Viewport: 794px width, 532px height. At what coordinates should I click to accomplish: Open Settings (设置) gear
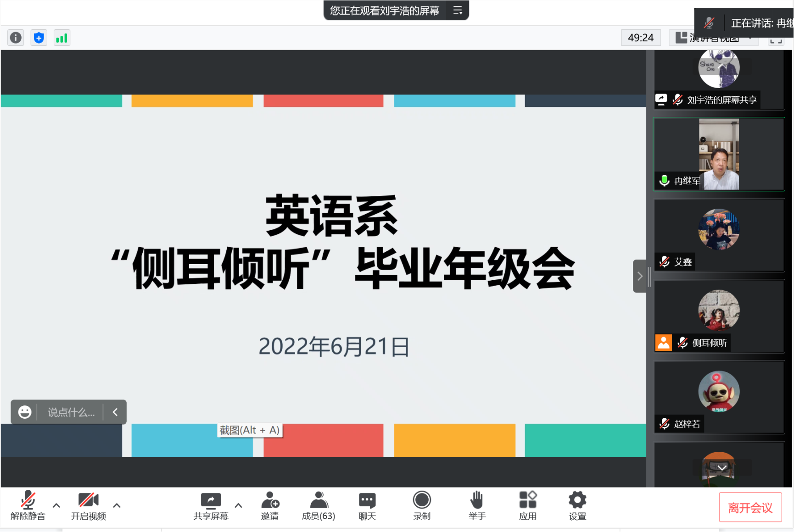(577, 505)
